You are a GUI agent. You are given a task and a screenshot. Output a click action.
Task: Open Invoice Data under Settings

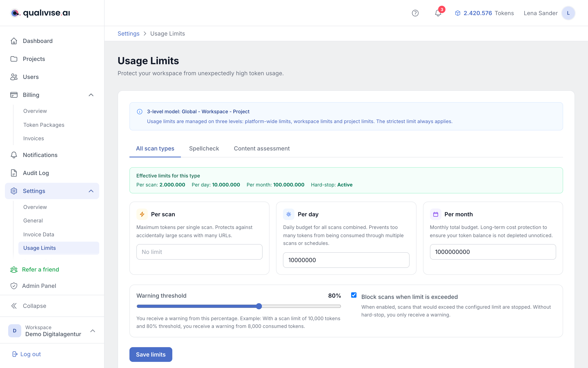[x=39, y=234]
